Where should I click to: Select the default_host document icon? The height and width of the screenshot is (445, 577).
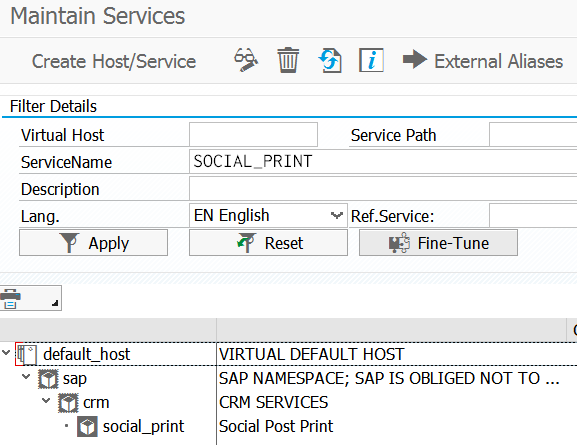click(26, 354)
